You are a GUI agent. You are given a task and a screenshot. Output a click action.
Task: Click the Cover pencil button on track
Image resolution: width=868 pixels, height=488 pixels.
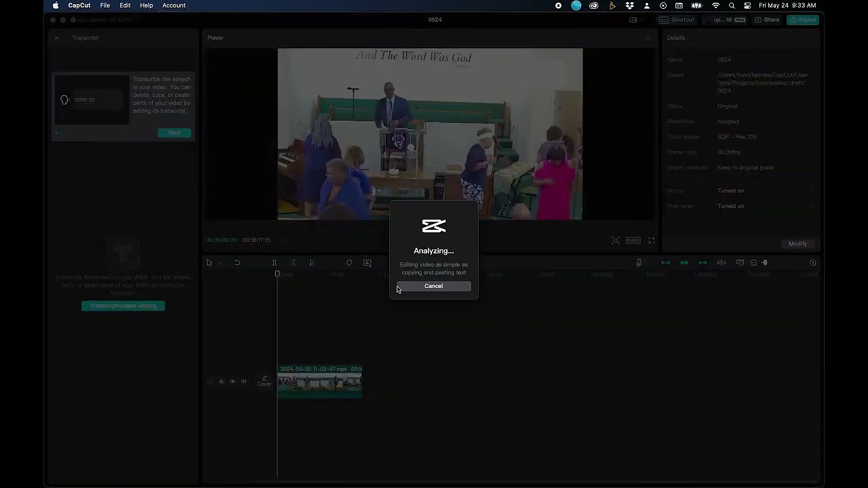click(264, 382)
